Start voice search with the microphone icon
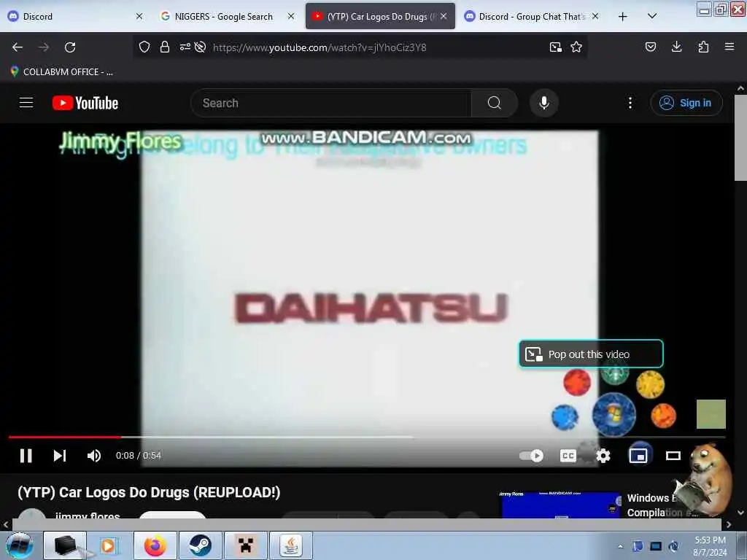Image resolution: width=747 pixels, height=560 pixels. pos(544,103)
